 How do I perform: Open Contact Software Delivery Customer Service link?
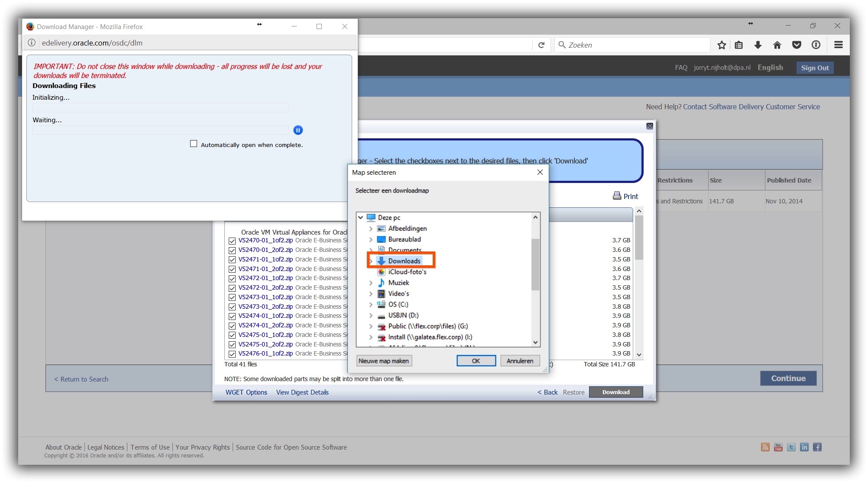pos(751,107)
